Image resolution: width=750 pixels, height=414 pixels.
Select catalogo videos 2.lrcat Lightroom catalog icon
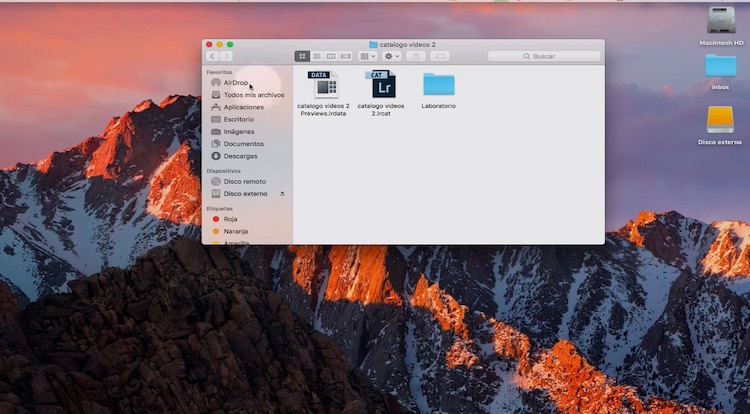[381, 84]
